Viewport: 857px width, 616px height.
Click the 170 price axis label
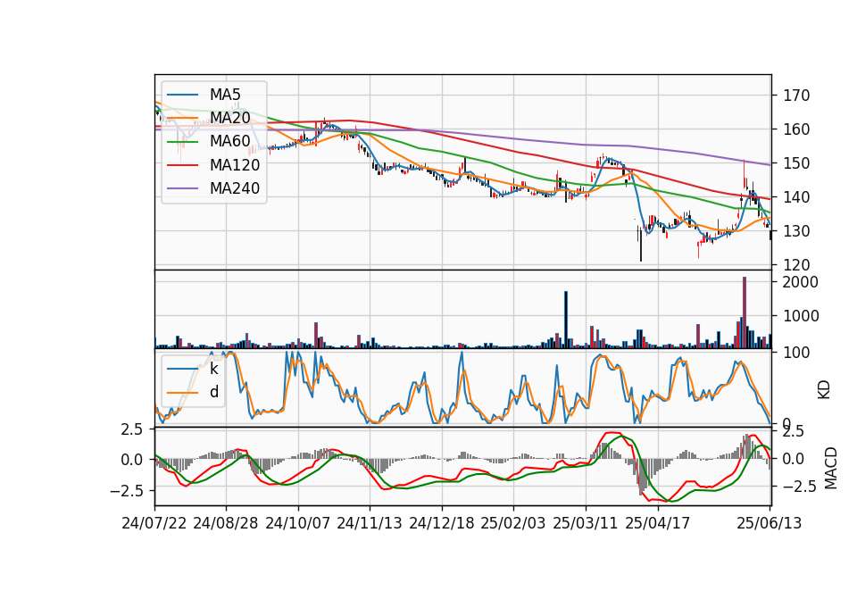[796, 96]
